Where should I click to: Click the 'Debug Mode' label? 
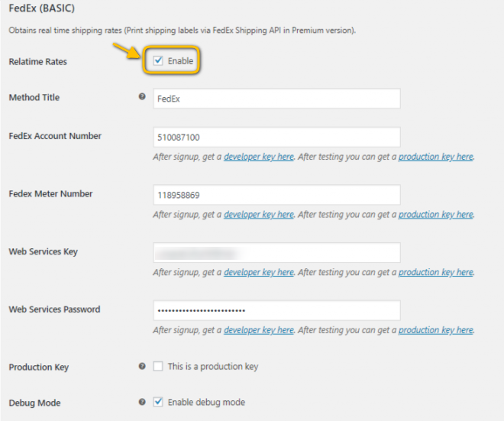(34, 403)
